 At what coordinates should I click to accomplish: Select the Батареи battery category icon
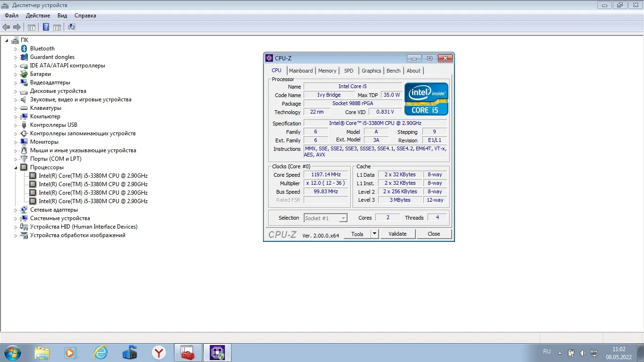24,74
